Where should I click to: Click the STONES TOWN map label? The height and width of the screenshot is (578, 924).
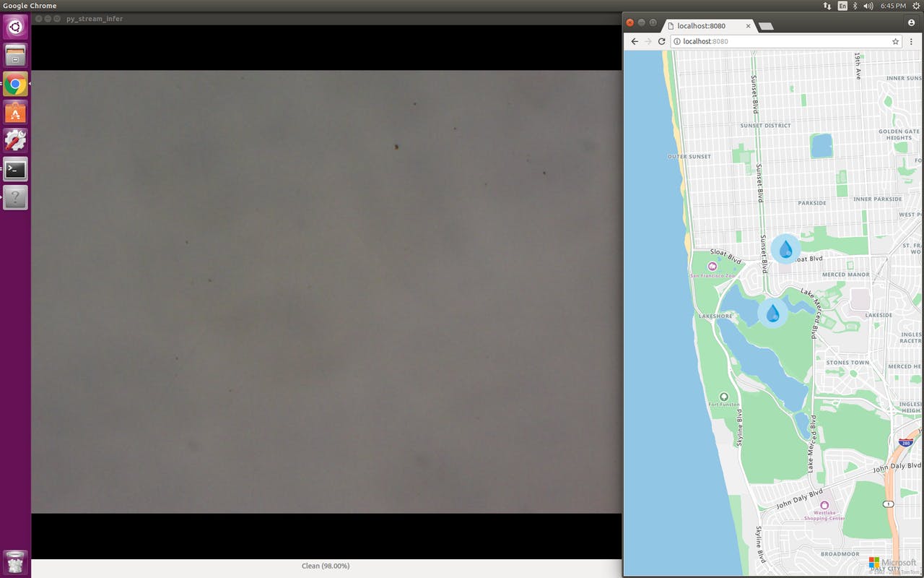[847, 363]
